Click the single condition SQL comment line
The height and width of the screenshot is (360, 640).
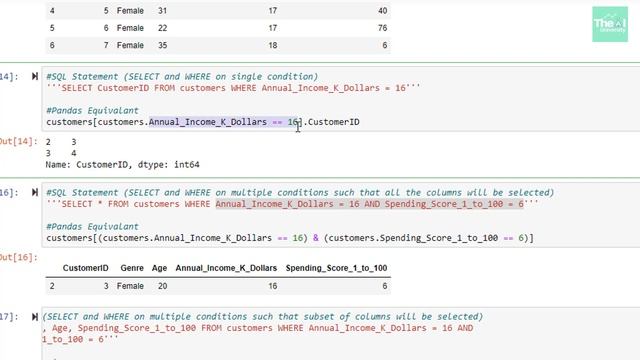182,76
